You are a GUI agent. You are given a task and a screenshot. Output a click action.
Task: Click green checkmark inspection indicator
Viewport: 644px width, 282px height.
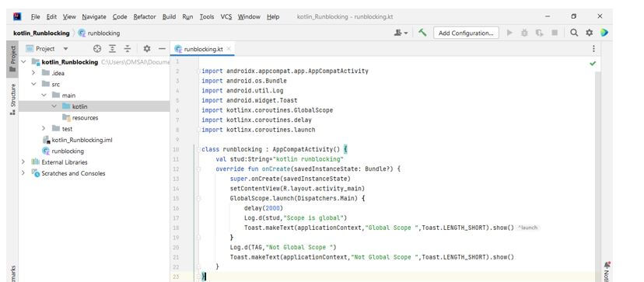pyautogui.click(x=593, y=63)
